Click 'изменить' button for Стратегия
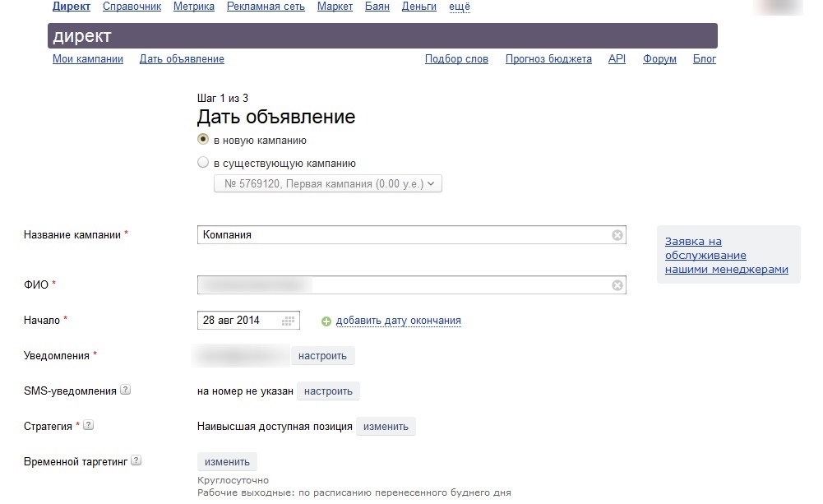Image resolution: width=823 pixels, height=504 pixels. coord(386,426)
